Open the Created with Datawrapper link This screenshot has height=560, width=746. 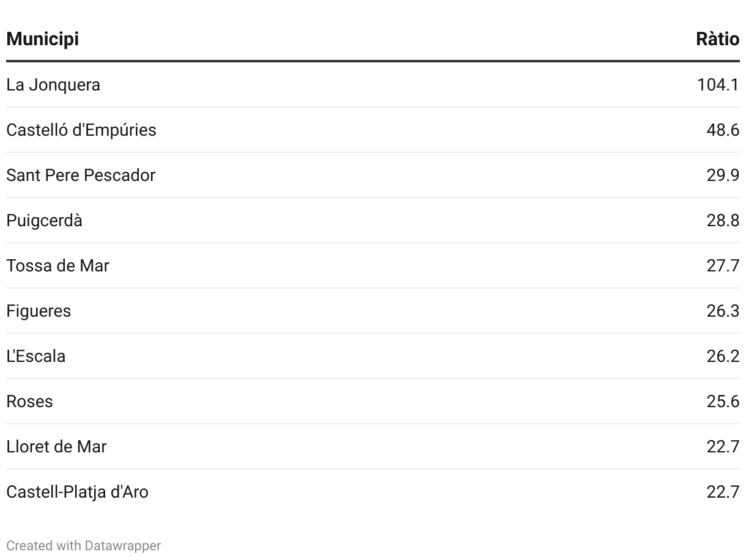click(x=84, y=545)
